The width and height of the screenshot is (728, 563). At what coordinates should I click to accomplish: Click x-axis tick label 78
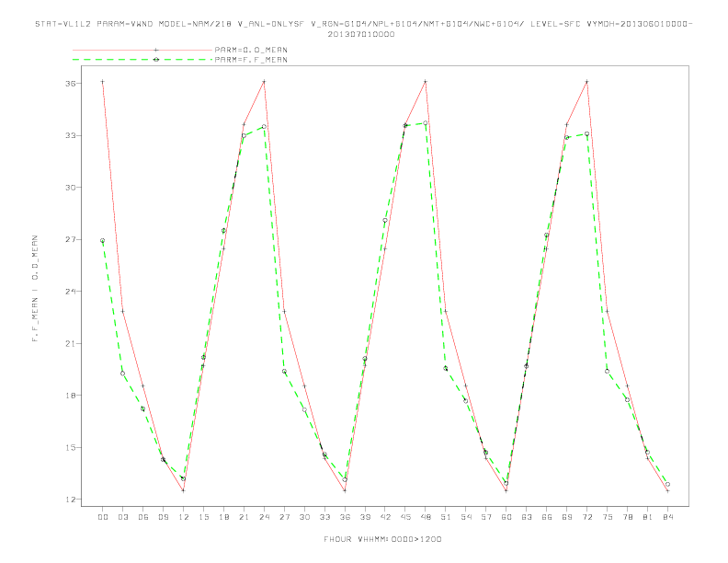pyautogui.click(x=628, y=517)
